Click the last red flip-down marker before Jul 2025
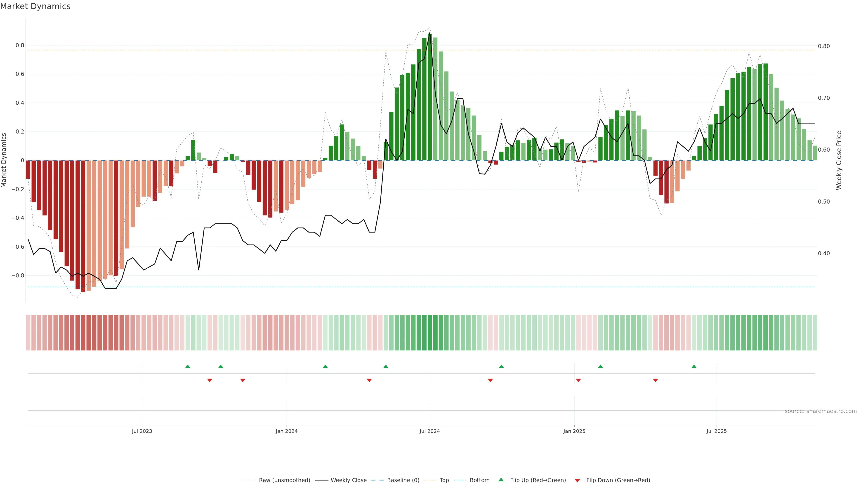Screen dimensions: 868x488 [655, 380]
